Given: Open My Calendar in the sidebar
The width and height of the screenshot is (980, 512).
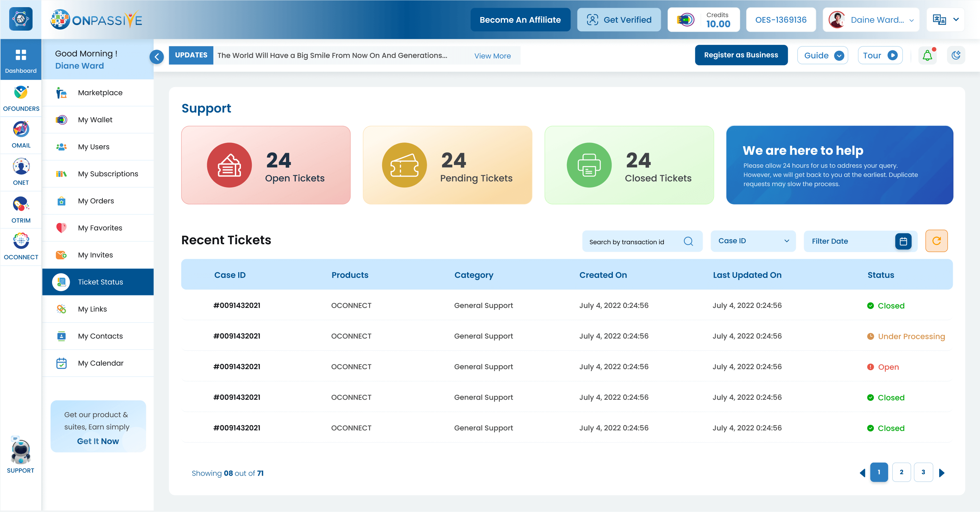Looking at the screenshot, I should pos(98,363).
